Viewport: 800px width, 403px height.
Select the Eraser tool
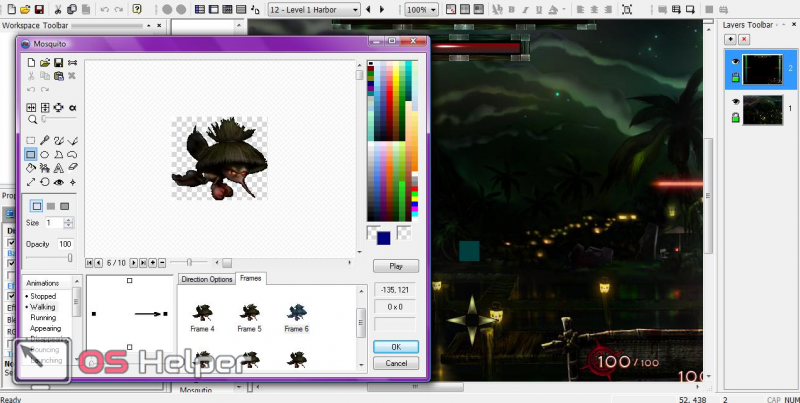pos(72,168)
